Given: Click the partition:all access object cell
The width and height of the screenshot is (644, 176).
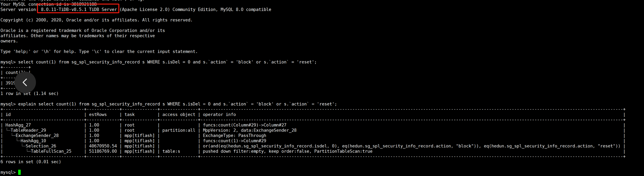Looking at the screenshot, I should (x=179, y=130).
